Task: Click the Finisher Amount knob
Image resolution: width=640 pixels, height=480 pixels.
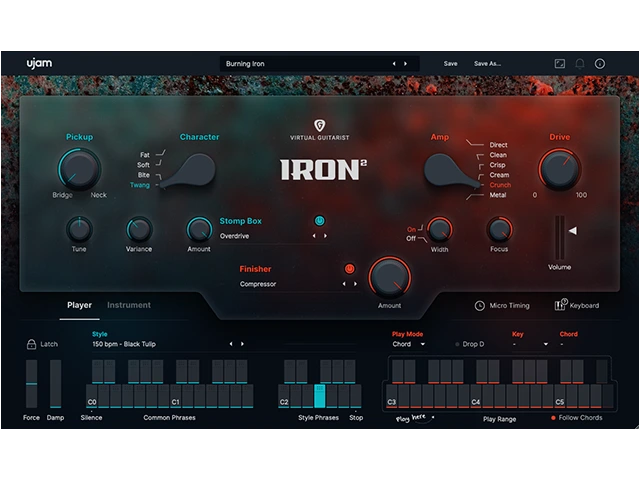Action: pyautogui.click(x=389, y=278)
